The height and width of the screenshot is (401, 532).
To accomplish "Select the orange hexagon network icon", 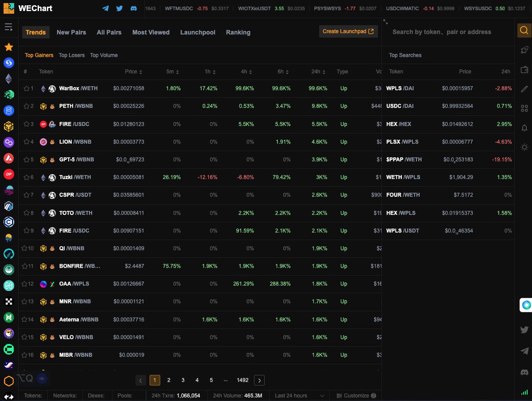I will [8, 381].
